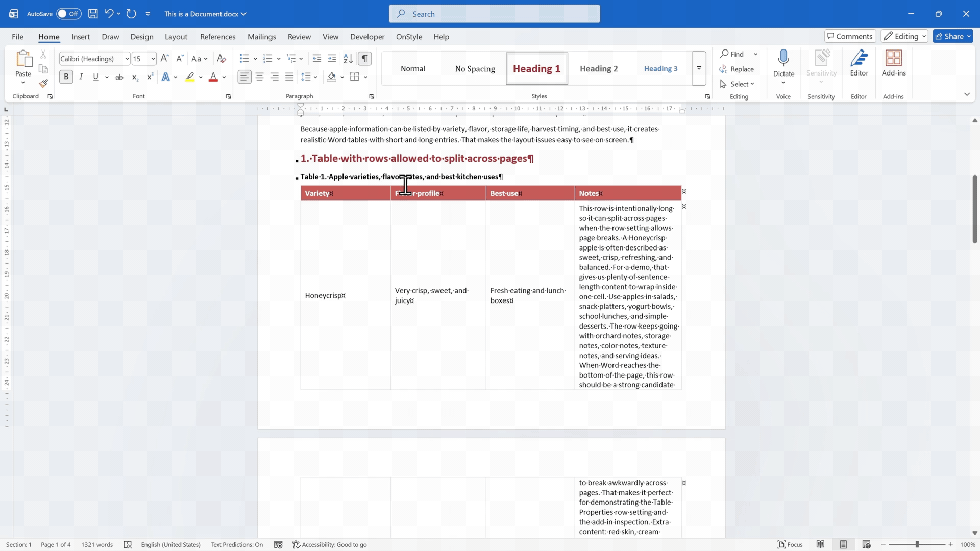Switch to Read Mode view
The image size is (980, 551).
point(820,544)
